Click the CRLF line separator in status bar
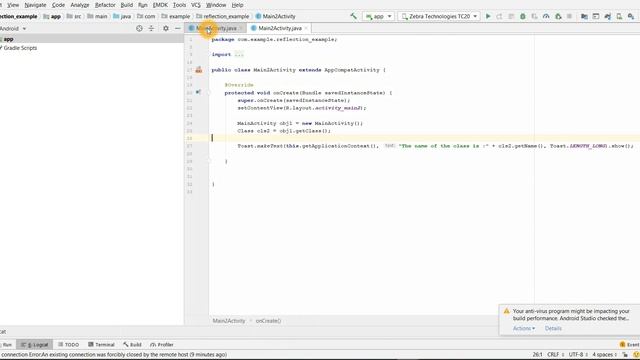640x360 pixels. click(x=555, y=354)
